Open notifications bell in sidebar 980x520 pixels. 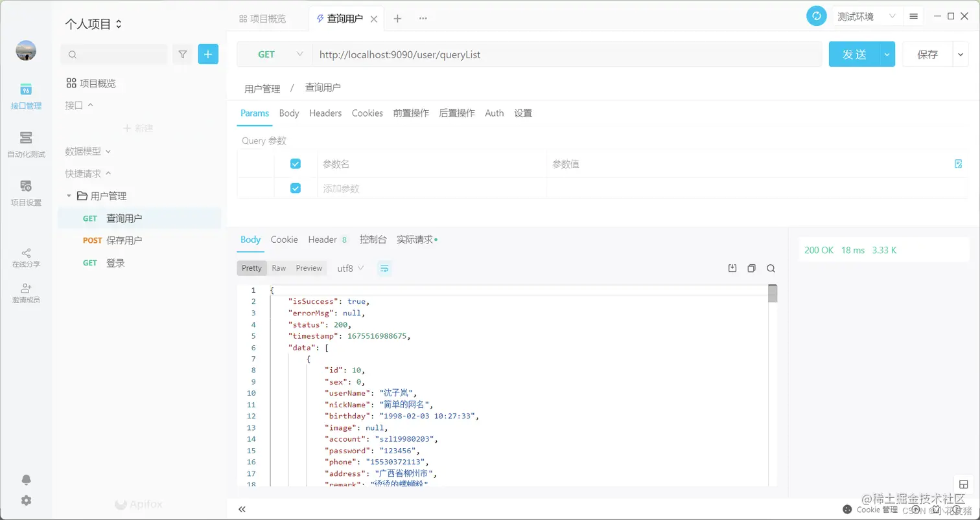point(26,480)
